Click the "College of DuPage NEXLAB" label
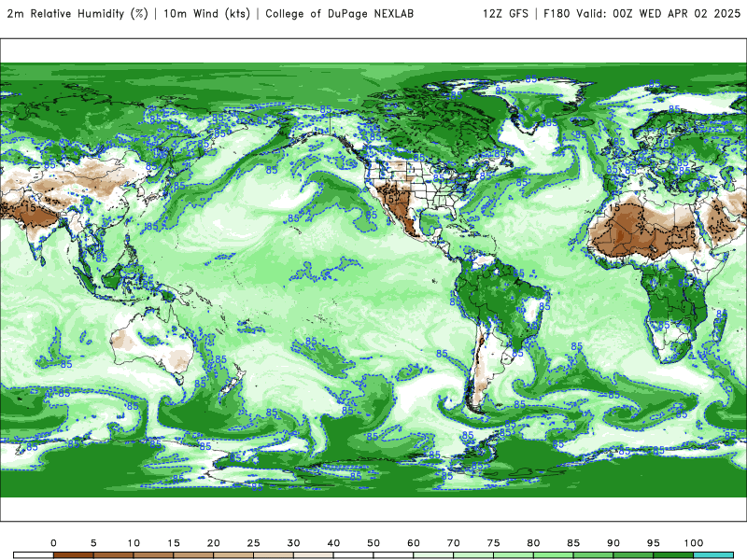 point(339,13)
